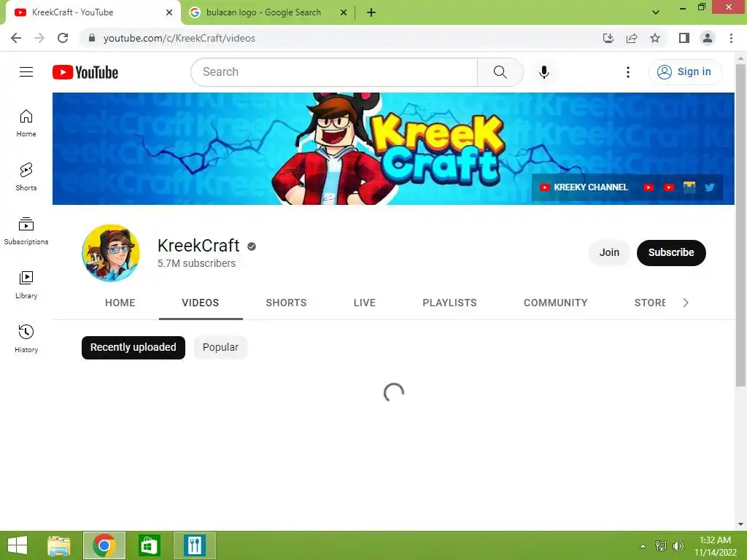
Task: Click the install/download icon in address bar
Action: click(608, 38)
